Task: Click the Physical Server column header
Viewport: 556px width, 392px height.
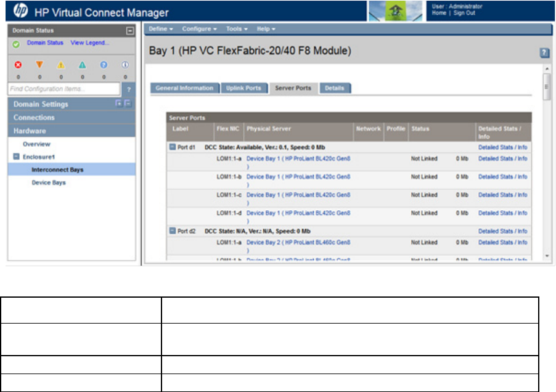Action: (x=268, y=129)
